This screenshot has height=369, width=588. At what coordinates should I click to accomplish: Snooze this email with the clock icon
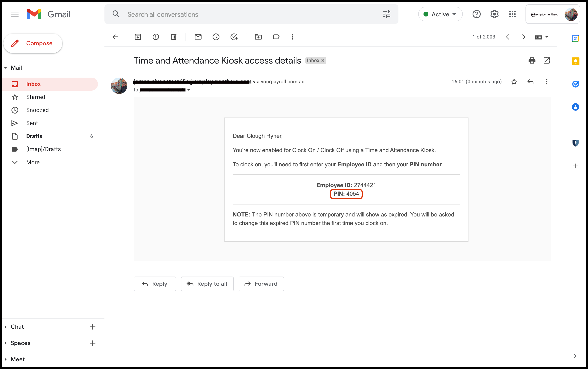coord(216,37)
